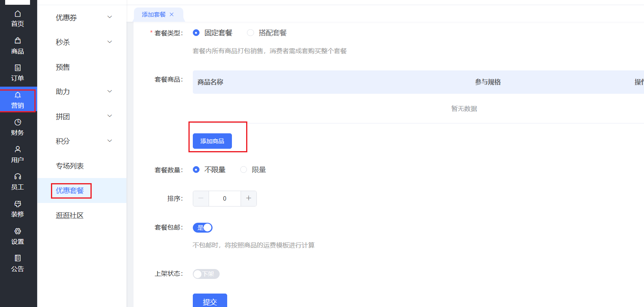Open the 财务 finance pie icon

pos(18,122)
